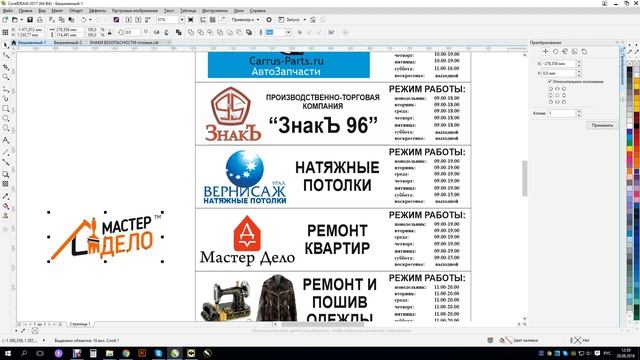Click the Undo arrow icon
Screen dimensions: 640x360
click(x=83, y=20)
